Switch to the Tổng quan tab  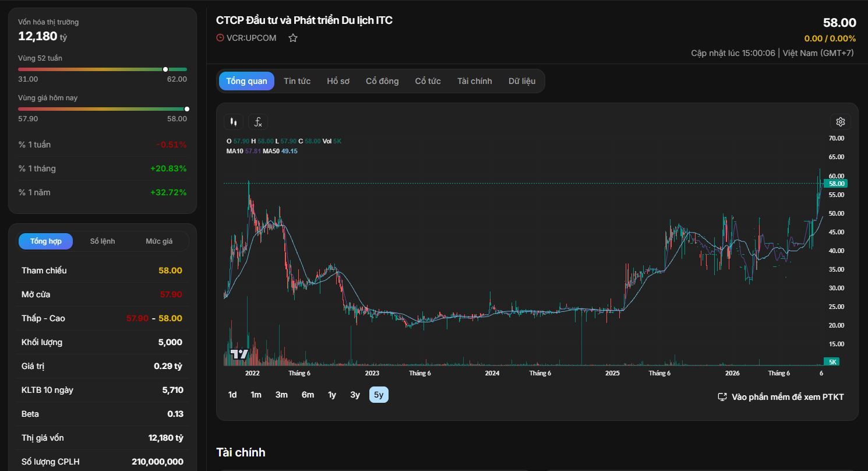point(246,81)
